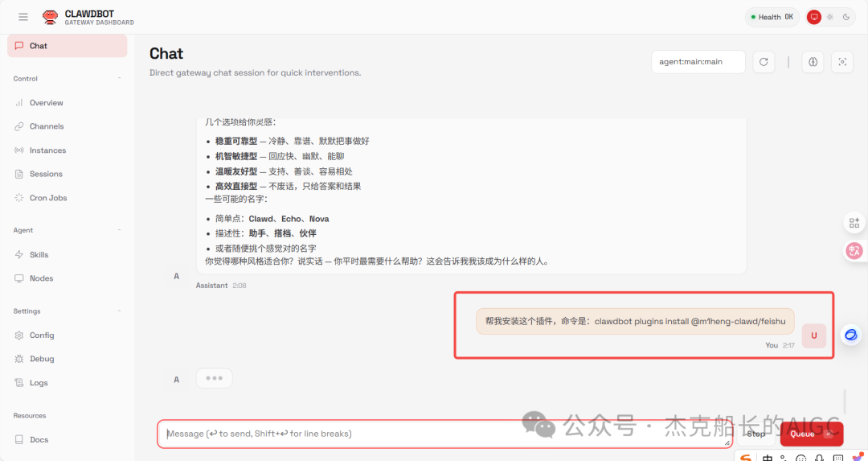Click the Chat page heading
The image size is (868, 461).
pos(166,54)
